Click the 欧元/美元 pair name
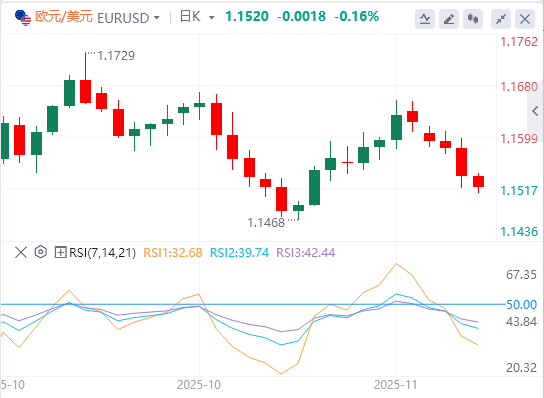The width and height of the screenshot is (544, 398). (64, 17)
